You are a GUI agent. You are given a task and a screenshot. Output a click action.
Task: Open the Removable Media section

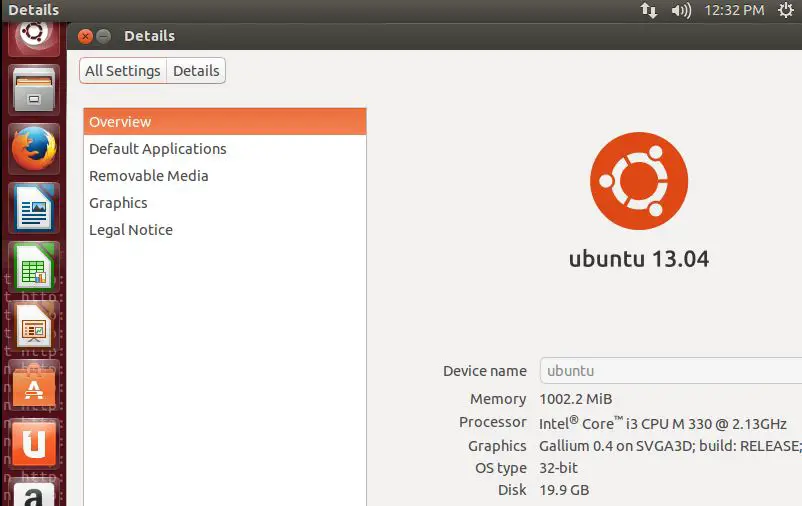point(225,176)
